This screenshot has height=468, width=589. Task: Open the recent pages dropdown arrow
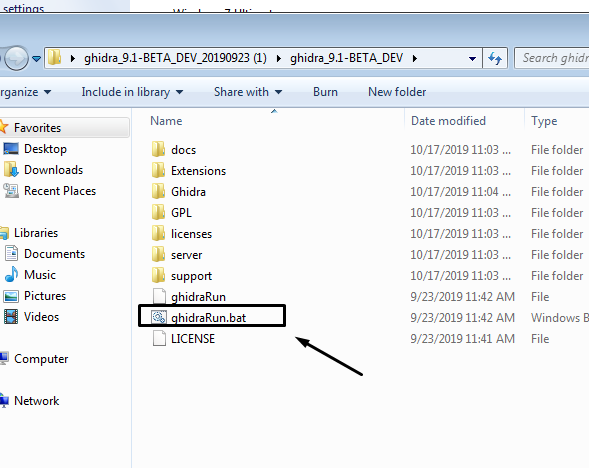36,59
